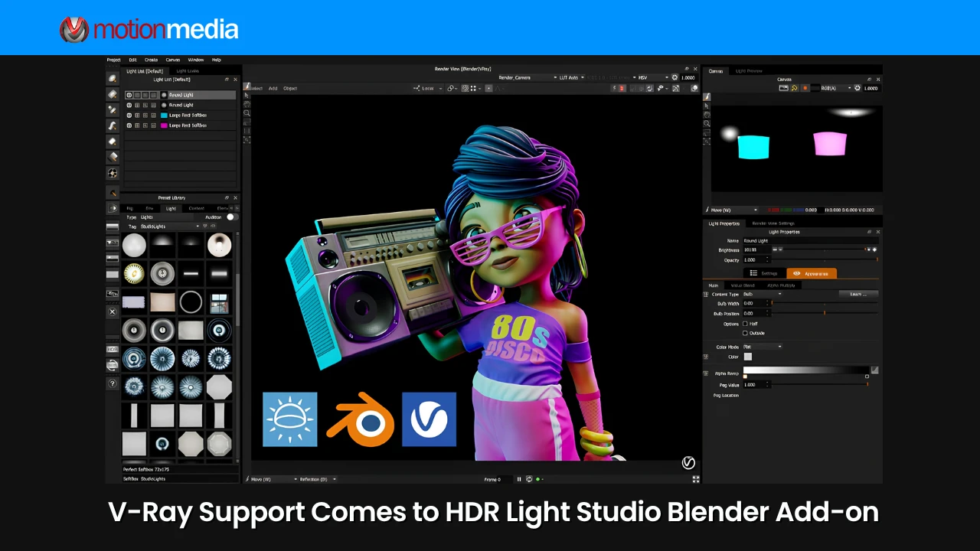Click the Brightness slider track
Viewport: 980px width, 551px height.
click(x=823, y=249)
